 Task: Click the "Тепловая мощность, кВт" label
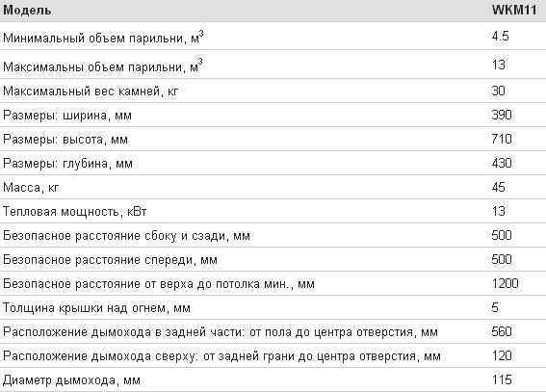75,212
